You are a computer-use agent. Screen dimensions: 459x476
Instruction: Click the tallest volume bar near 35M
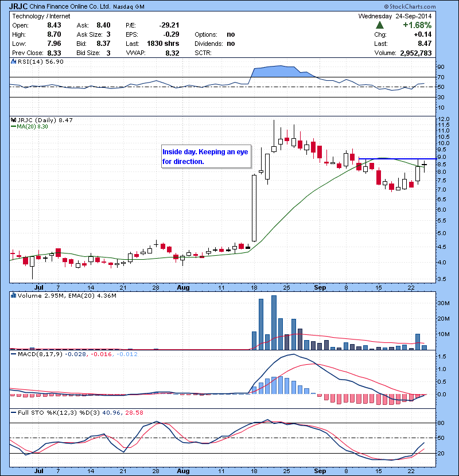point(274,322)
